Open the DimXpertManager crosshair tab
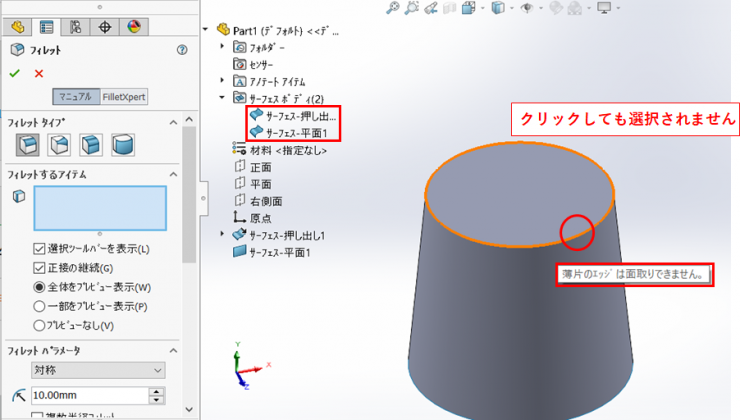Viewport: 740px width, 420px height. click(105, 27)
